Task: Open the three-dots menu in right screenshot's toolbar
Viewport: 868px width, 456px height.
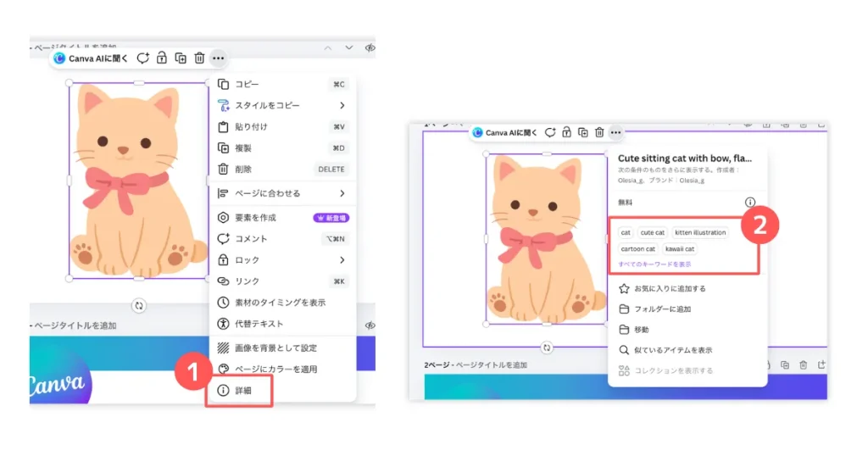Action: pyautogui.click(x=616, y=132)
